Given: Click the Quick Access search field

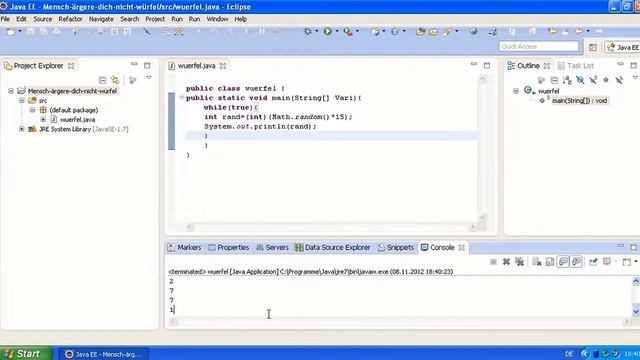Looking at the screenshot, I should 539,47.
